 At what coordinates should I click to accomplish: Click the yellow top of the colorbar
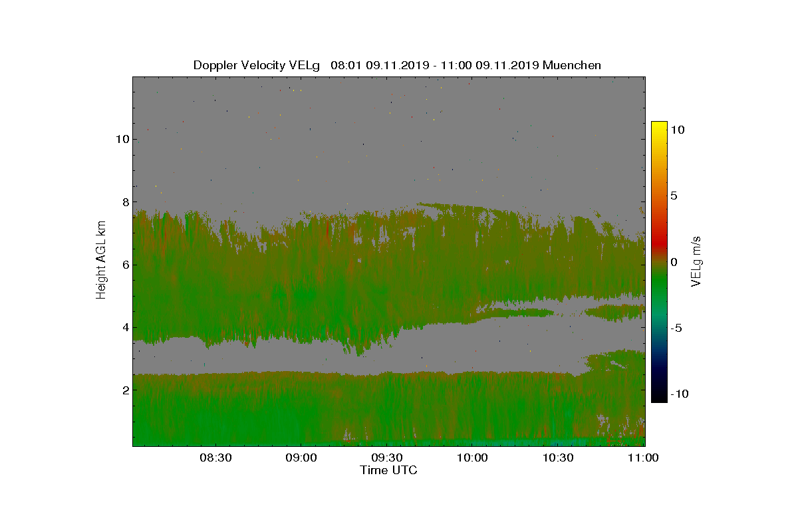coord(659,128)
